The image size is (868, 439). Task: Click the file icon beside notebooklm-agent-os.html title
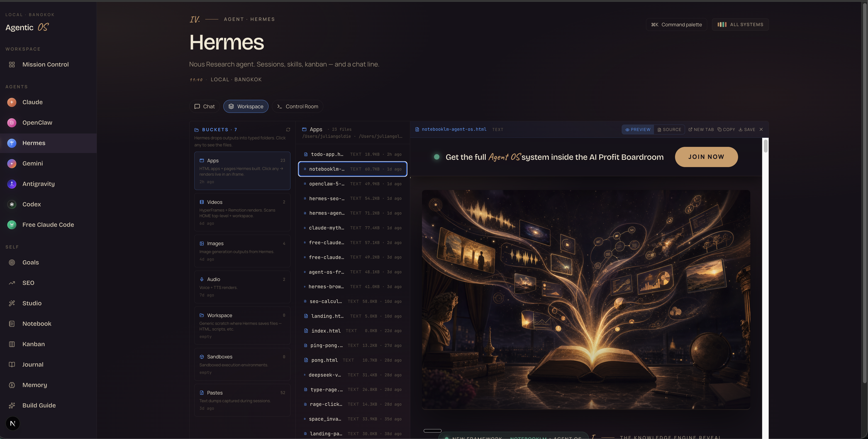pos(417,130)
